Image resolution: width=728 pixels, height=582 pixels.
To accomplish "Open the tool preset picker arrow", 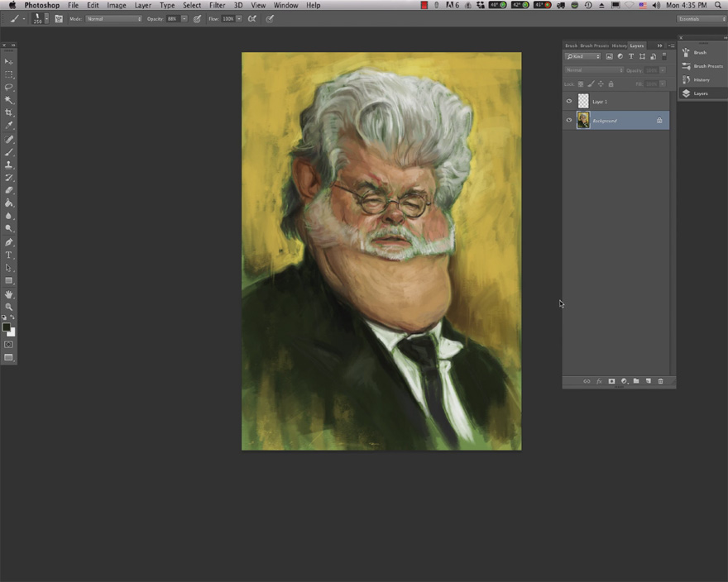I will 24,19.
